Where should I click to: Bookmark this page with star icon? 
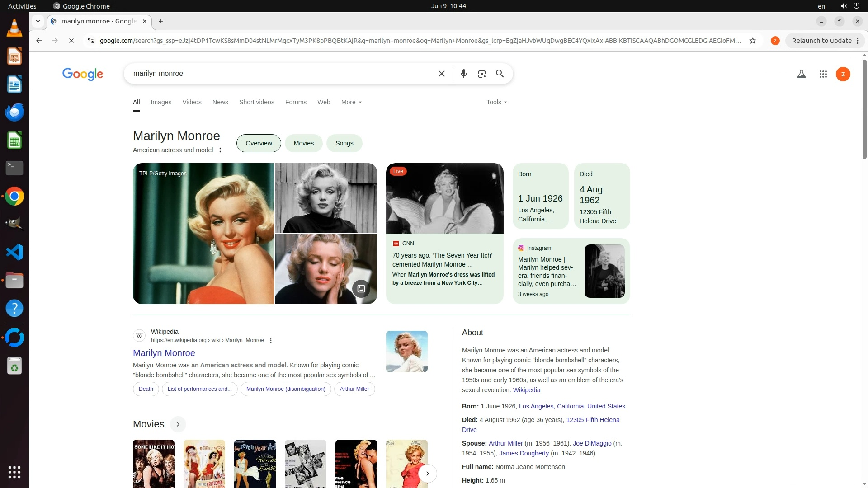coord(753,41)
